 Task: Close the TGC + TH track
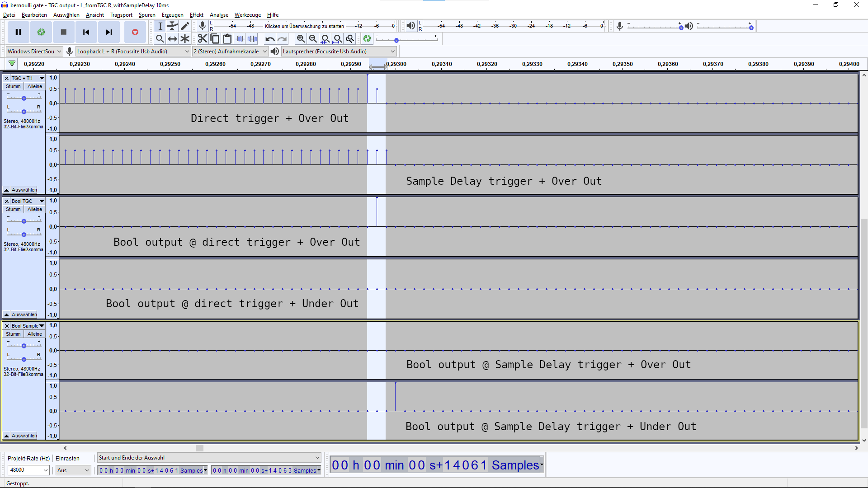[7, 78]
